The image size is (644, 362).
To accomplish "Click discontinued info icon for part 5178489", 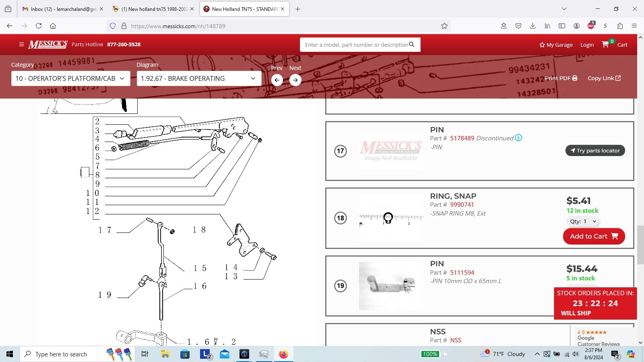I will [x=518, y=138].
